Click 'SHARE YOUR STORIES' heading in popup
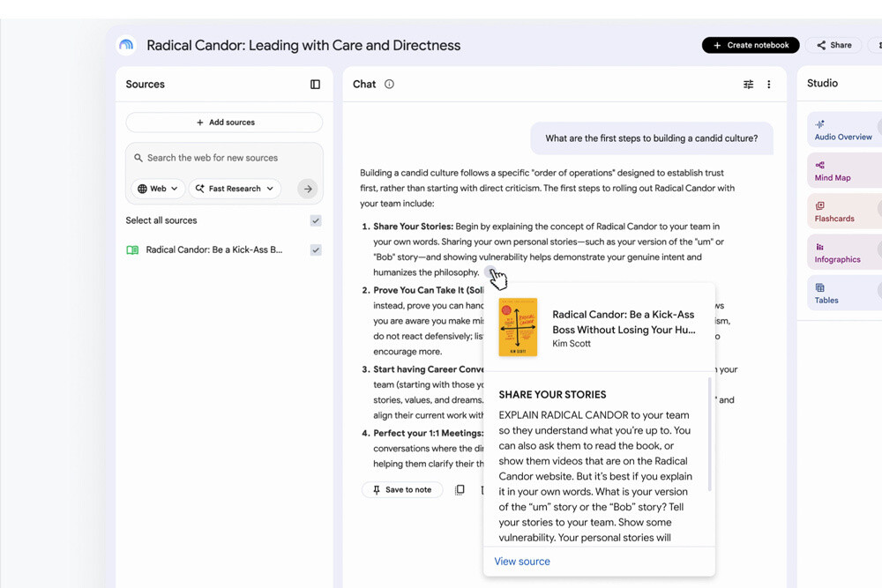The image size is (882, 588). point(552,395)
